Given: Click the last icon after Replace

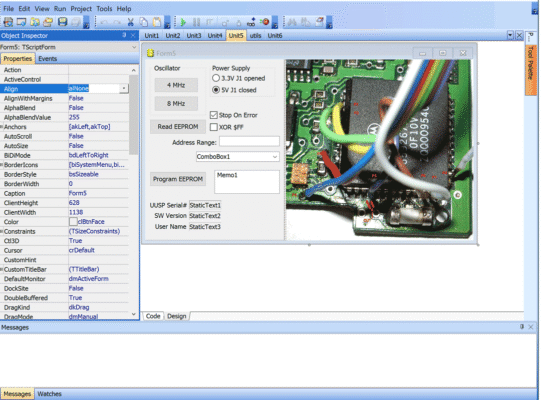Looking at the screenshot, I should pyautogui.click(x=319, y=22).
